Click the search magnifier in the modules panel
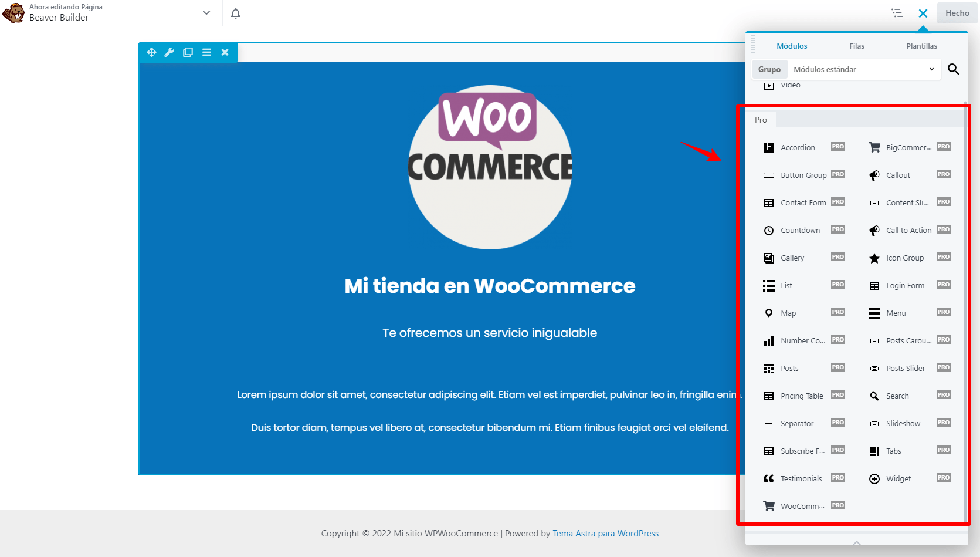 tap(953, 69)
